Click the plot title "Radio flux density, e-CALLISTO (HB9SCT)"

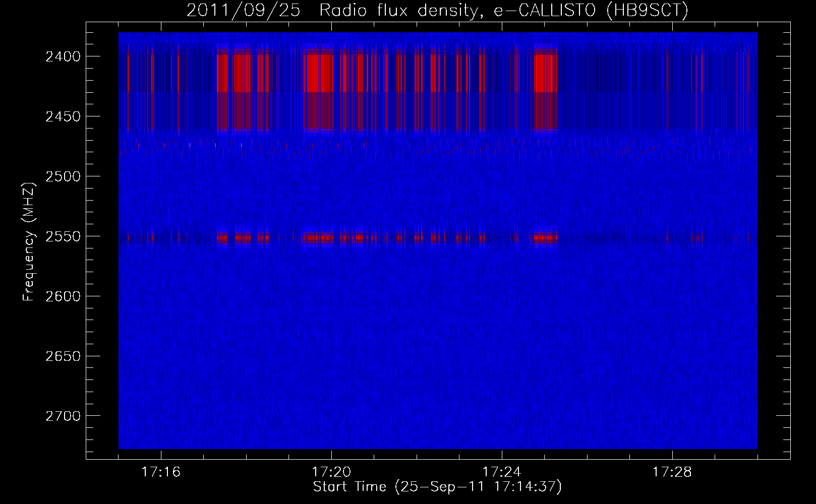point(504,11)
